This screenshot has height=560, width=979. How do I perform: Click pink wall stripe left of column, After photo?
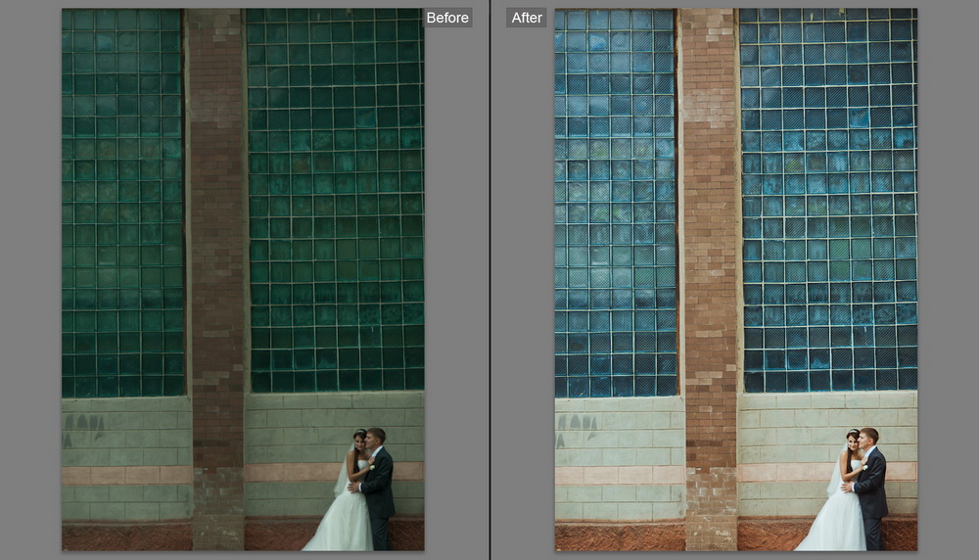pos(619,475)
